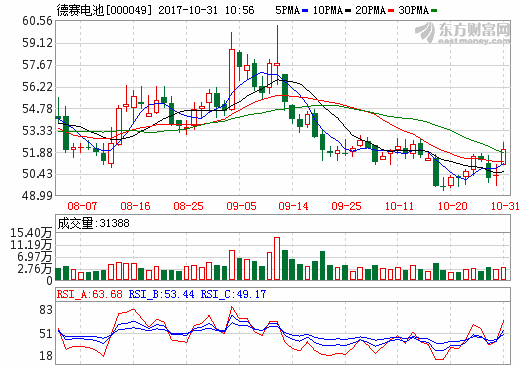Screen dimensions: 520x365
Task: Click the price axis label 50.43
Action: click(37, 174)
